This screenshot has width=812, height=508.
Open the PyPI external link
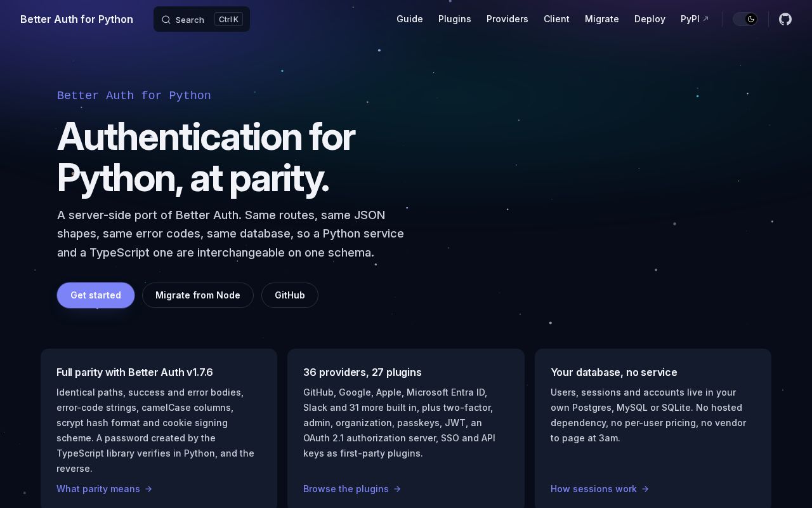click(x=695, y=19)
